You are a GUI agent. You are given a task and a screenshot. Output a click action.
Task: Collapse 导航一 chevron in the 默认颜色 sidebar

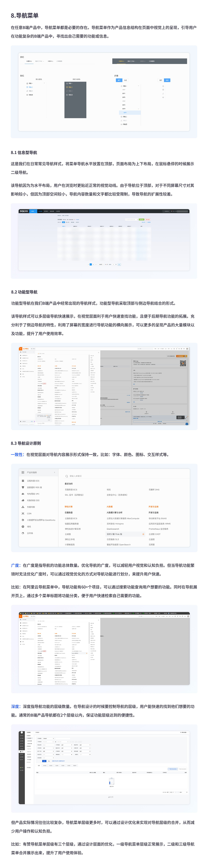44,83
